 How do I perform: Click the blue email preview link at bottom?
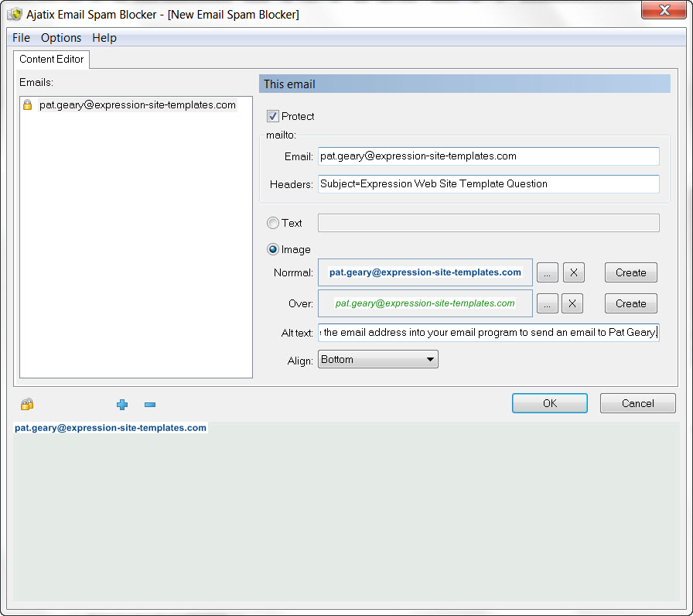tap(111, 428)
